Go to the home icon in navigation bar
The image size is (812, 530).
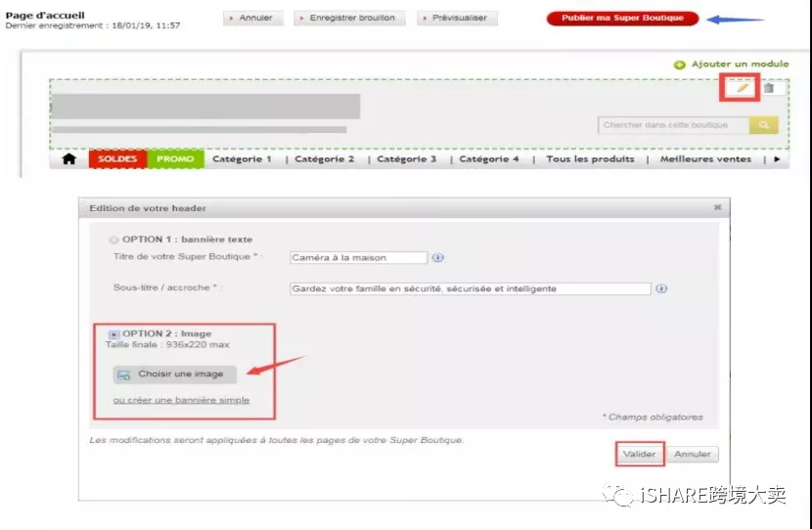pos(68,158)
